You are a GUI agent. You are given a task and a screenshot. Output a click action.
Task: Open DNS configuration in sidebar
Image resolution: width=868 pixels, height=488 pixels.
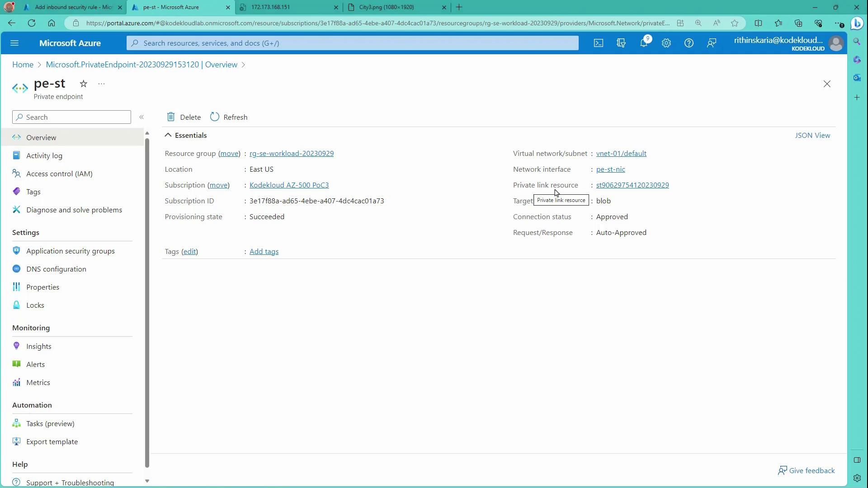tap(56, 269)
